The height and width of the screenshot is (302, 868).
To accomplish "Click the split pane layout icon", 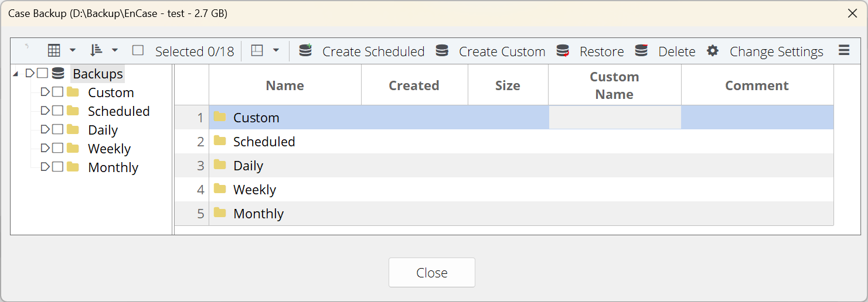I will click(x=257, y=51).
